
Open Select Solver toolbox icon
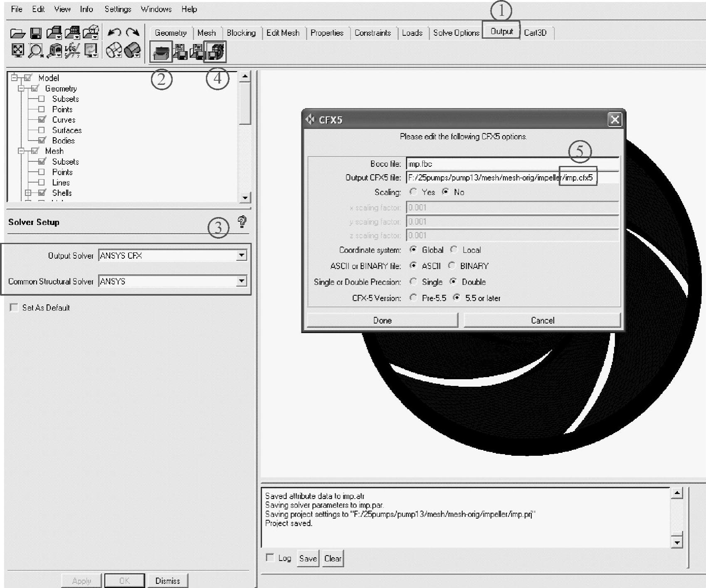click(x=161, y=52)
